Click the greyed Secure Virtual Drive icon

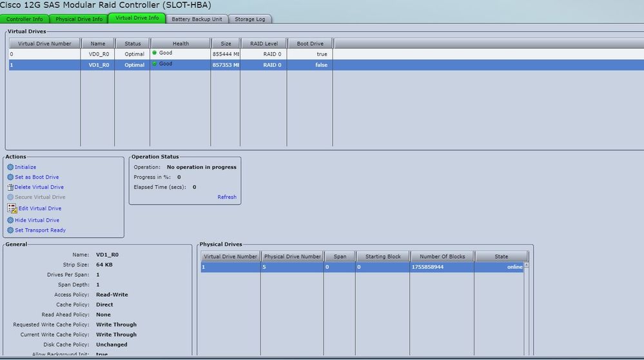pos(10,197)
